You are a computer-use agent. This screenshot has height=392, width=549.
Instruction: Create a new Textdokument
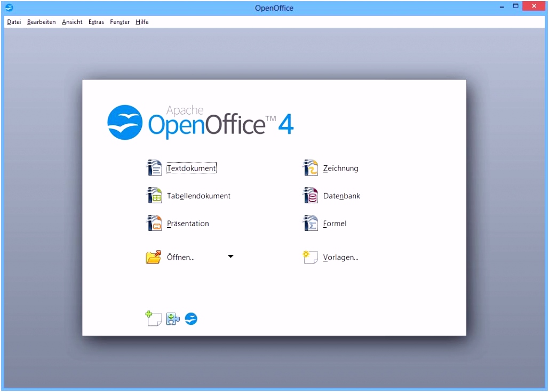(191, 168)
